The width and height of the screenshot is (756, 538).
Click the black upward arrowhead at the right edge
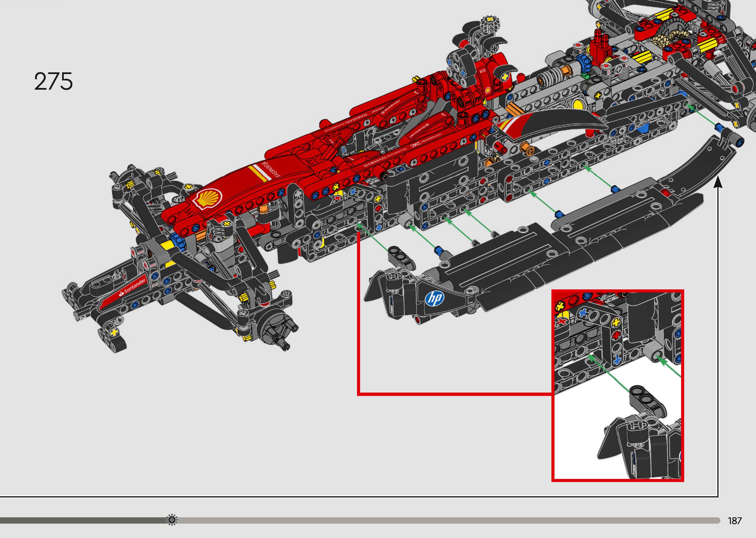(x=718, y=183)
